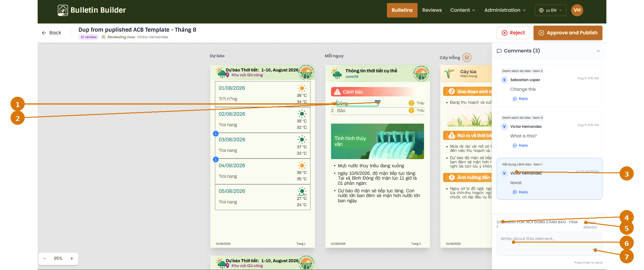
Task: Click the date '05/08/2026'
Action: pyautogui.click(x=232, y=191)
